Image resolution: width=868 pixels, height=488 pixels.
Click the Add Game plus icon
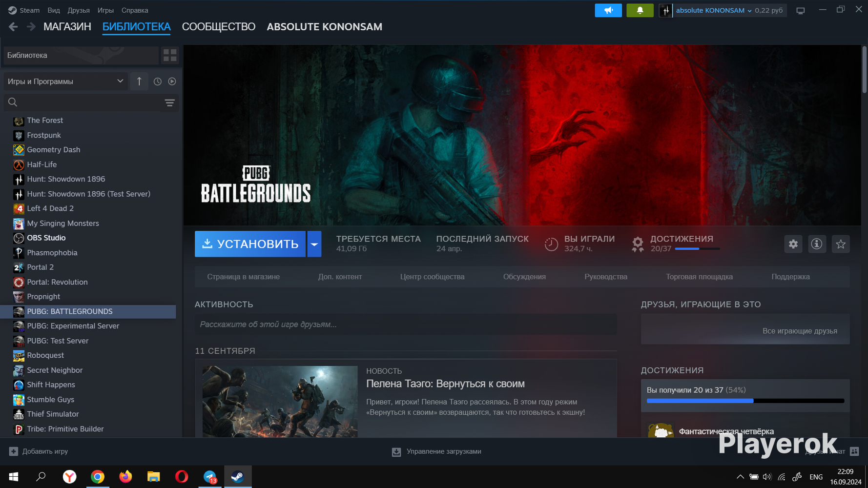(14, 451)
